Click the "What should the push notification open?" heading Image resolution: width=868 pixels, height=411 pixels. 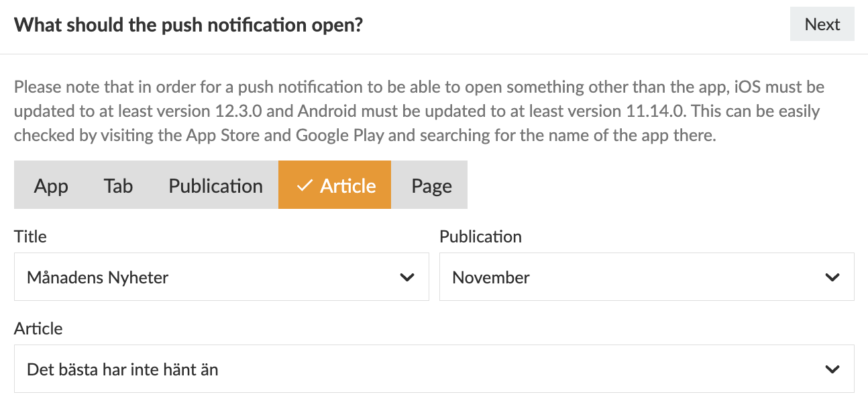188,26
